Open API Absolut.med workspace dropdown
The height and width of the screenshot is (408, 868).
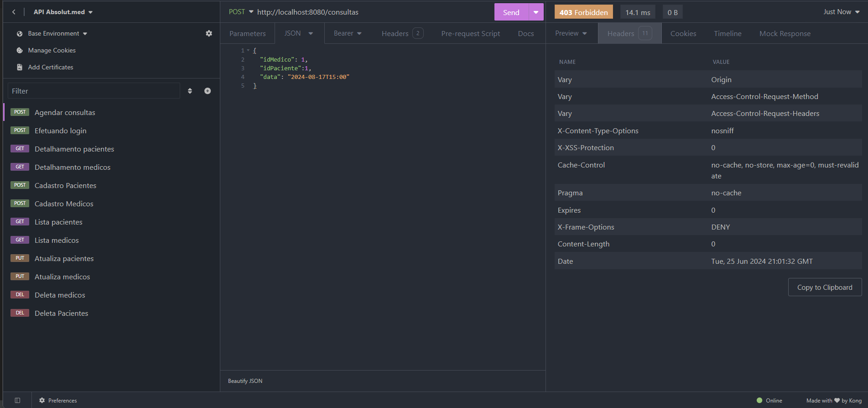(x=63, y=12)
